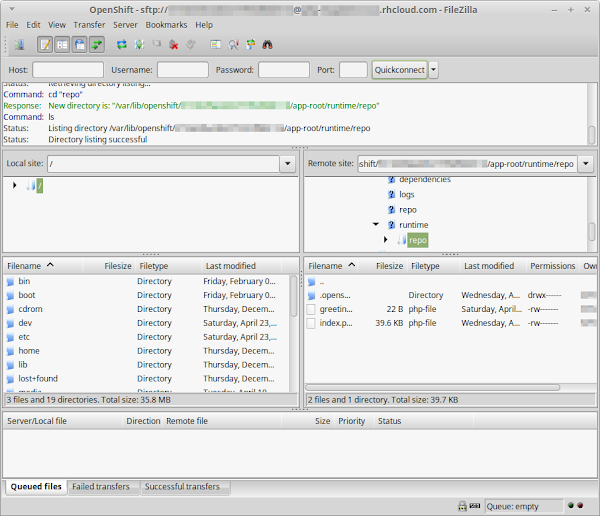Toggle synchronized browsing icon
Image resolution: width=600 pixels, height=516 pixels.
(x=251, y=45)
